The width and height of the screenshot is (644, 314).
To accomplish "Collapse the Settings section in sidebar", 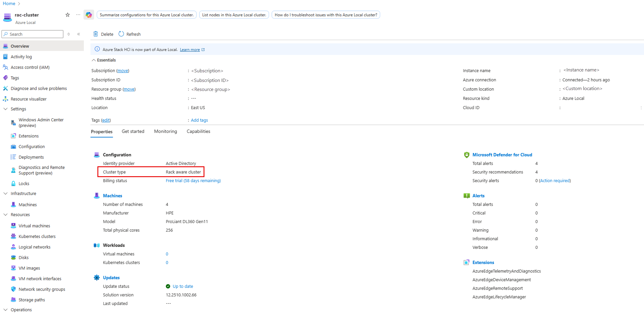I will (x=5, y=109).
